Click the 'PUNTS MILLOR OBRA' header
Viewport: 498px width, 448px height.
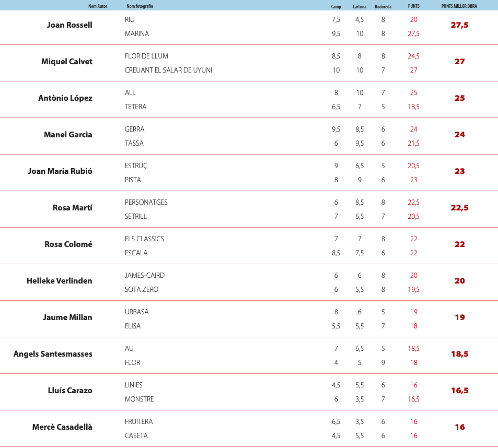(x=459, y=6)
